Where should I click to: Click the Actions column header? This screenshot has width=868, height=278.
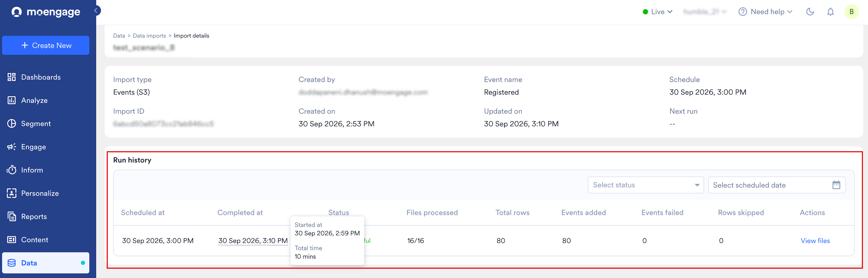812,213
